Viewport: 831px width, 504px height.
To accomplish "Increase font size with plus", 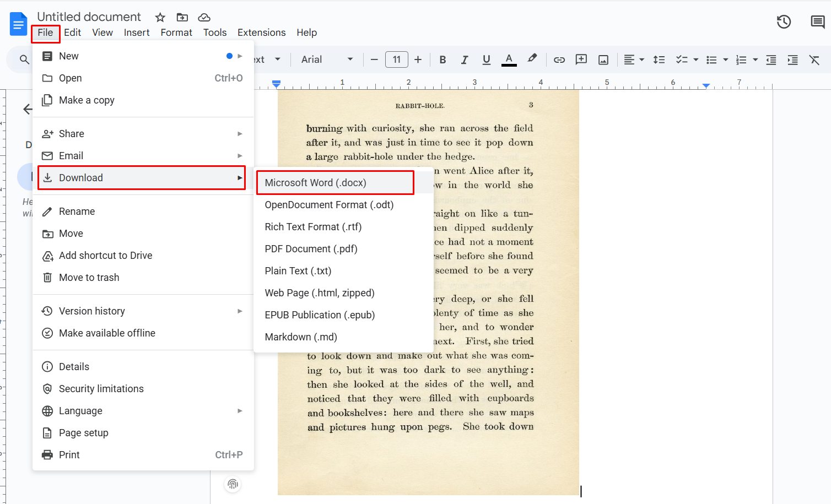I will 418,59.
